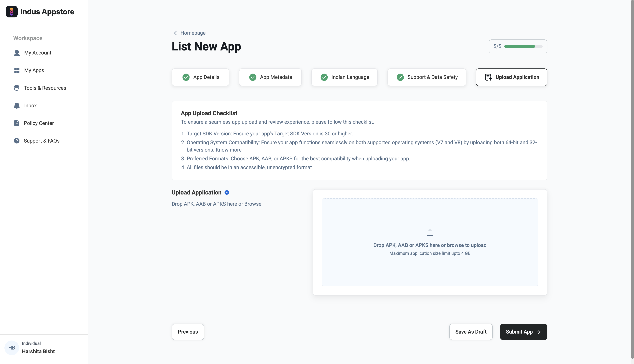Click Save As Draft button
This screenshot has width=634, height=364.
pyautogui.click(x=471, y=332)
